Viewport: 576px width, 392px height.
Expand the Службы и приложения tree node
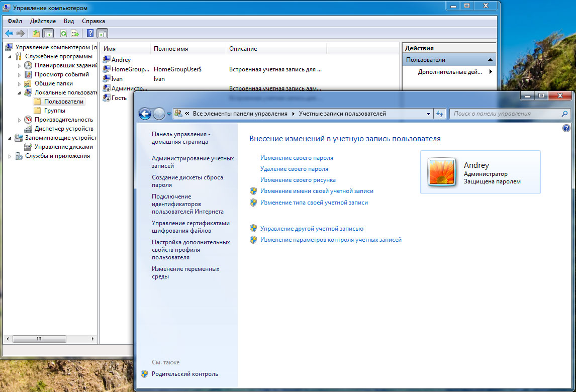click(11, 156)
